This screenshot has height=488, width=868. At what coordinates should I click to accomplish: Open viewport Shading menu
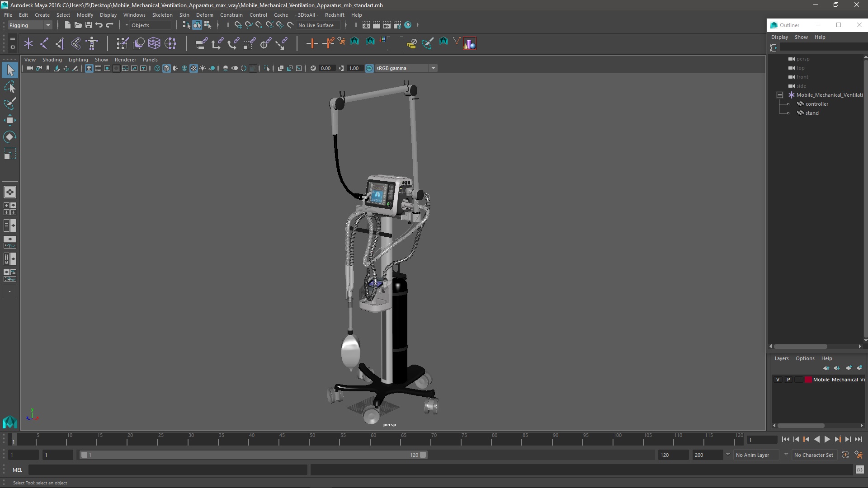pos(52,60)
